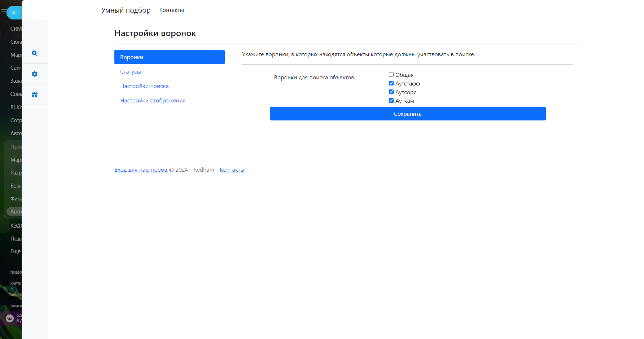Expand Ещё in the left sidebar

tap(16, 251)
